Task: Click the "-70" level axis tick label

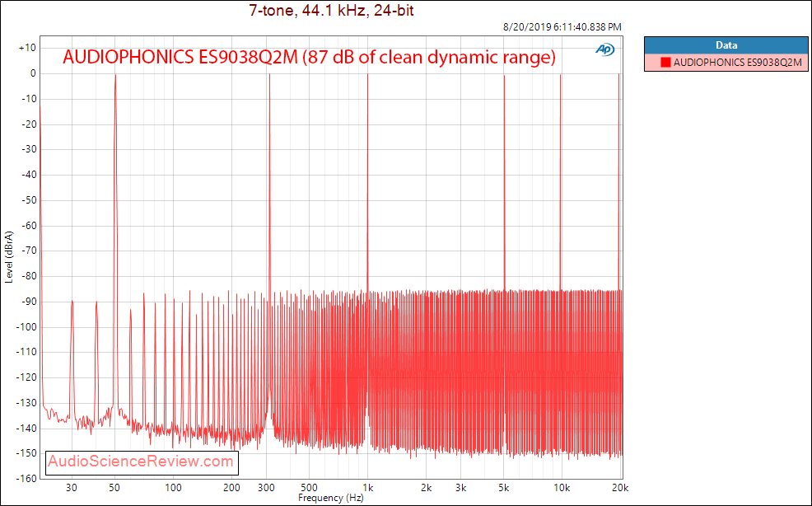Action: coord(29,251)
